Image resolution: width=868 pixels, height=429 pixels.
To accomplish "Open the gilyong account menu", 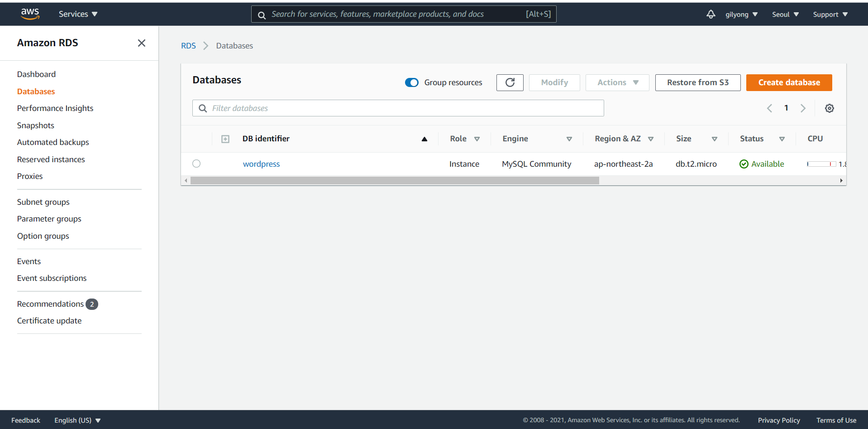I will tap(742, 14).
